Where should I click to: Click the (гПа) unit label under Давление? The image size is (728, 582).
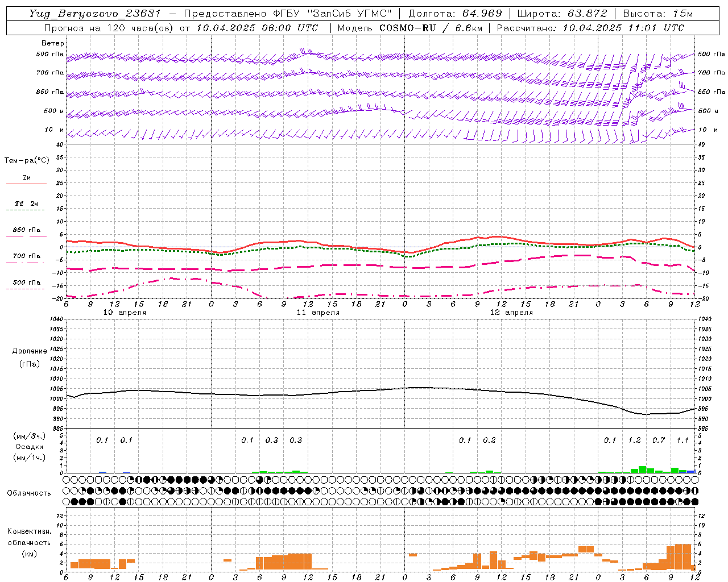30,364
